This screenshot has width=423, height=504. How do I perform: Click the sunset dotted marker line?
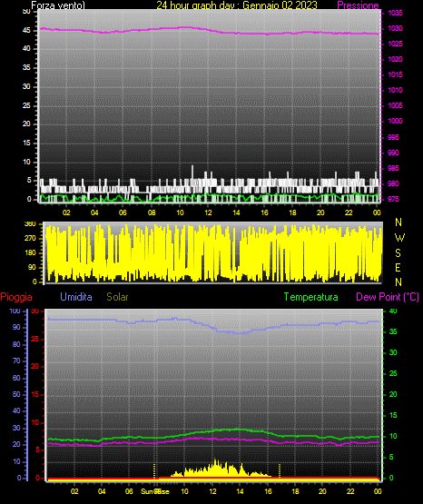(x=280, y=470)
